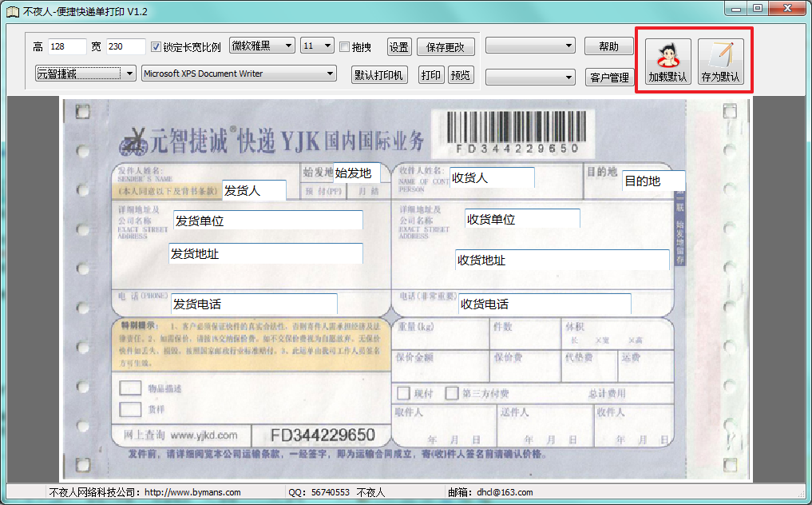Open the lower empty dropdown beside 预览
Viewport: 812px width, 505px height.
click(x=530, y=78)
